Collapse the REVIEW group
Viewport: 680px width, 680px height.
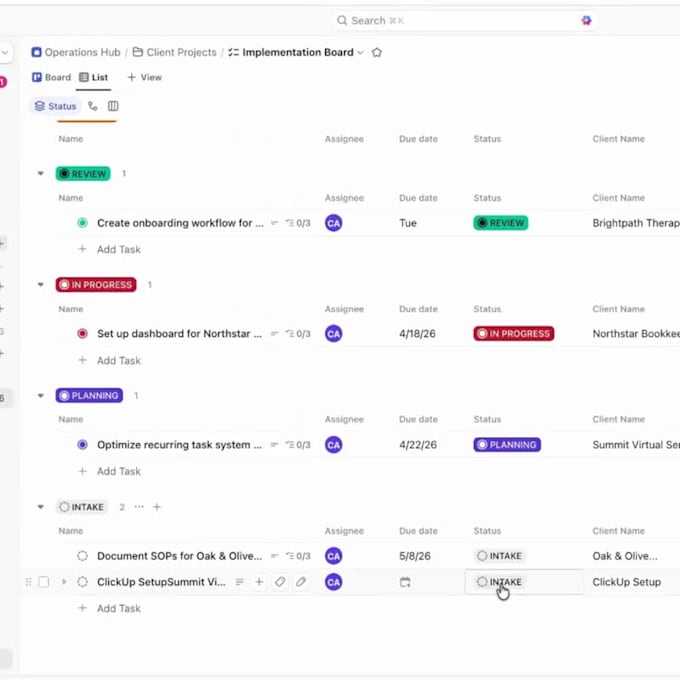[41, 173]
